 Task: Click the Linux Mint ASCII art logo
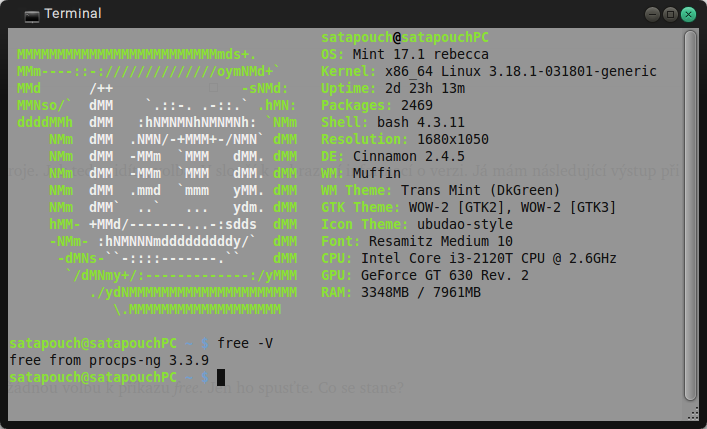pos(157,182)
